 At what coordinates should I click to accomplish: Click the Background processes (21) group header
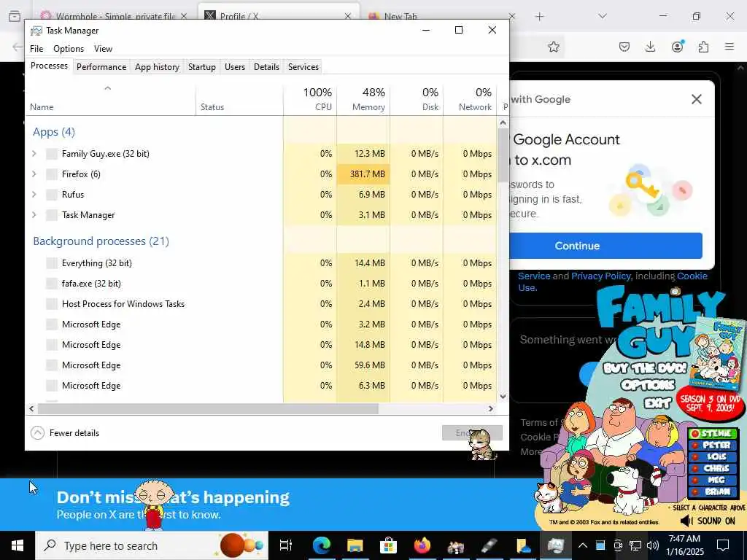(101, 241)
